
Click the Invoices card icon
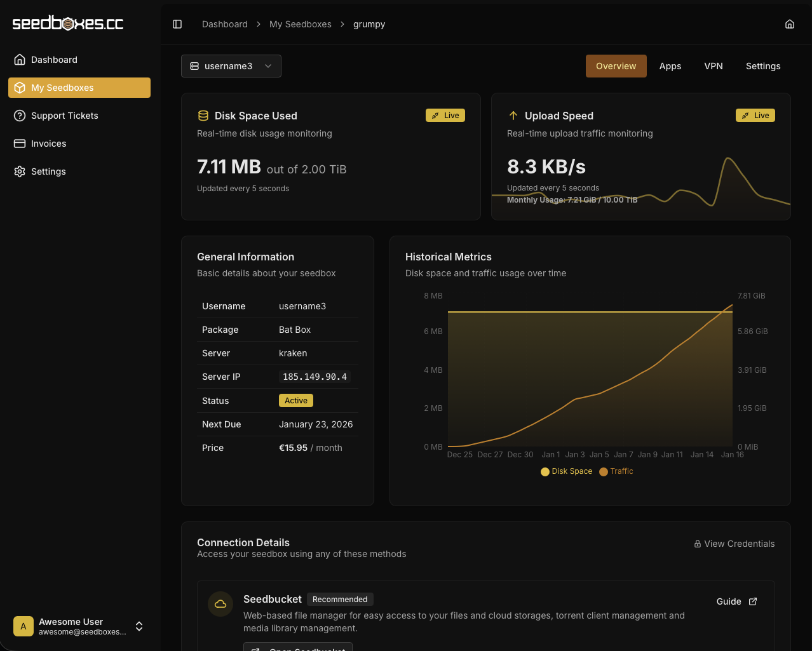pos(20,144)
